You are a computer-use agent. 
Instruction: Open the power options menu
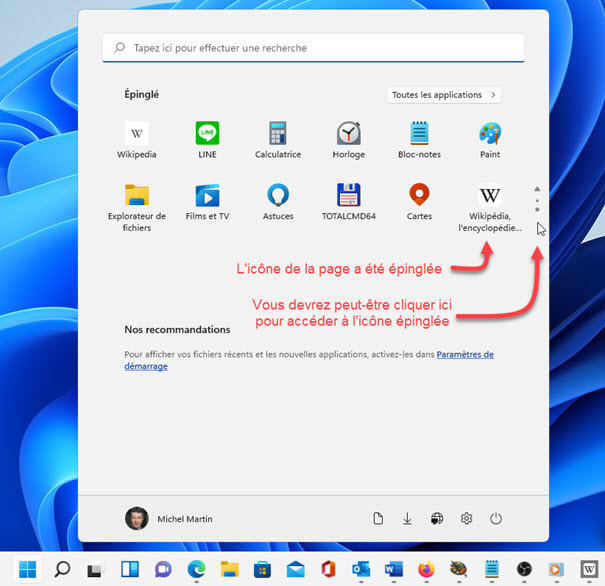click(496, 519)
